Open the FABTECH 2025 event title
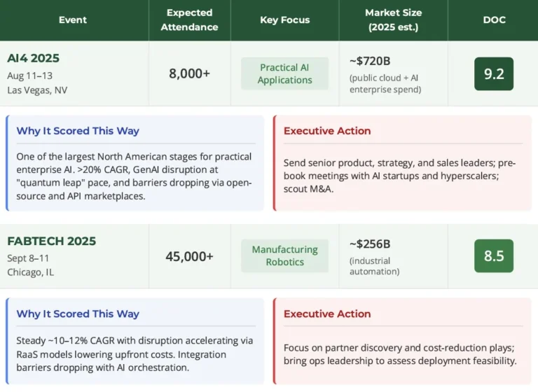The image size is (538, 392). click(52, 241)
